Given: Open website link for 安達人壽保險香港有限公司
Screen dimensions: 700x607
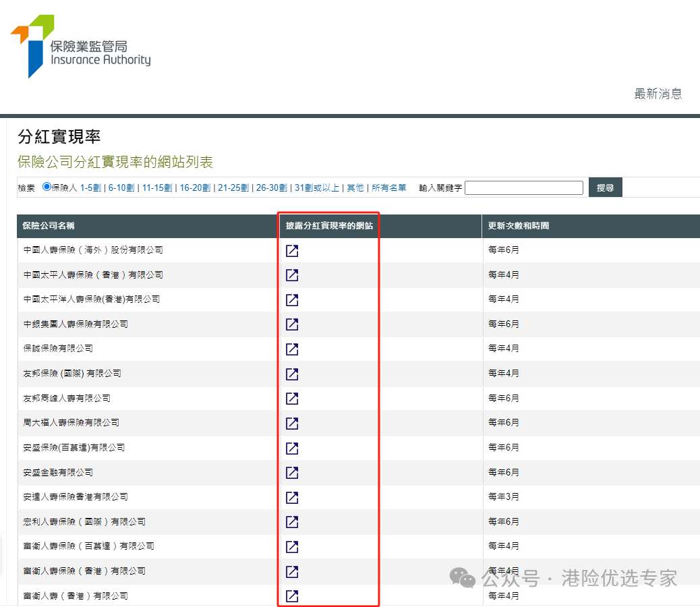Looking at the screenshot, I should coord(292,497).
